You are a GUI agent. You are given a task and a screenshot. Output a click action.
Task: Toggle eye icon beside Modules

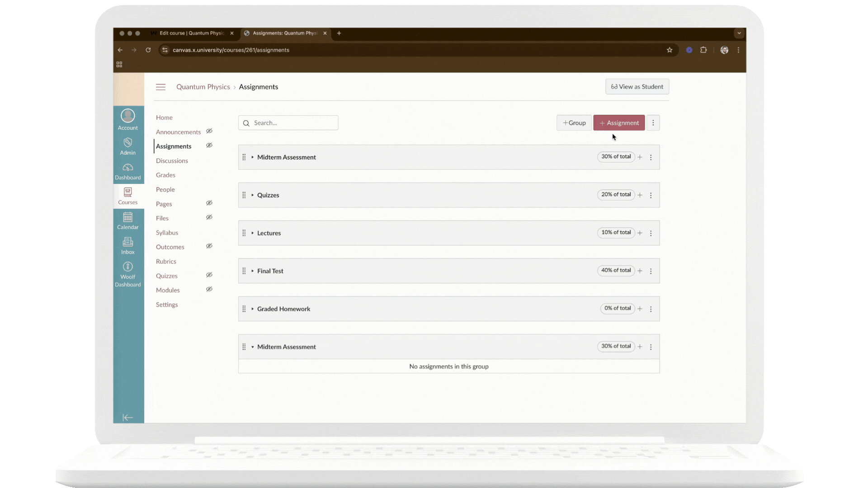pos(209,289)
